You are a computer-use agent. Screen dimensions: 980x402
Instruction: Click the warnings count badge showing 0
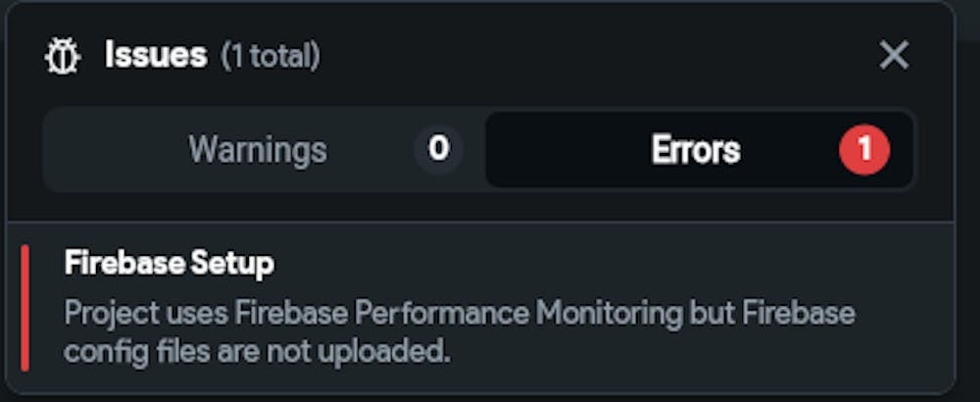[438, 150]
